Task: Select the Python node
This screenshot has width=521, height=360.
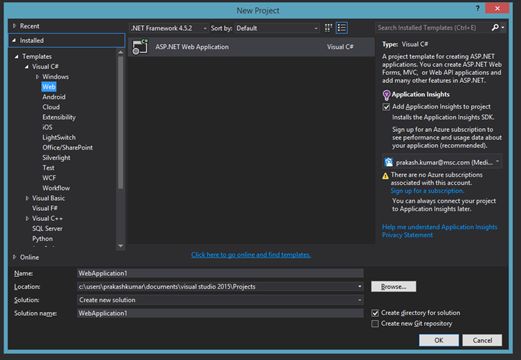Action: tap(42, 239)
